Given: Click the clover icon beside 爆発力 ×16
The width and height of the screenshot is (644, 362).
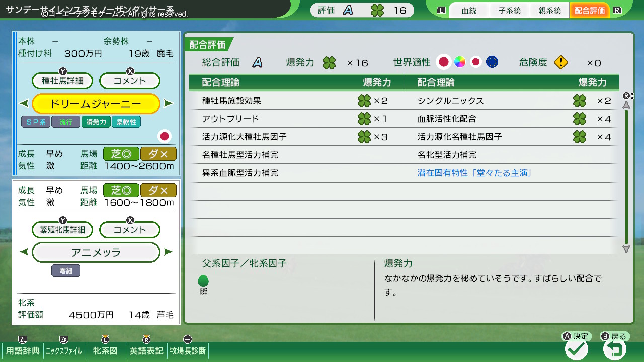Looking at the screenshot, I should pos(329,63).
